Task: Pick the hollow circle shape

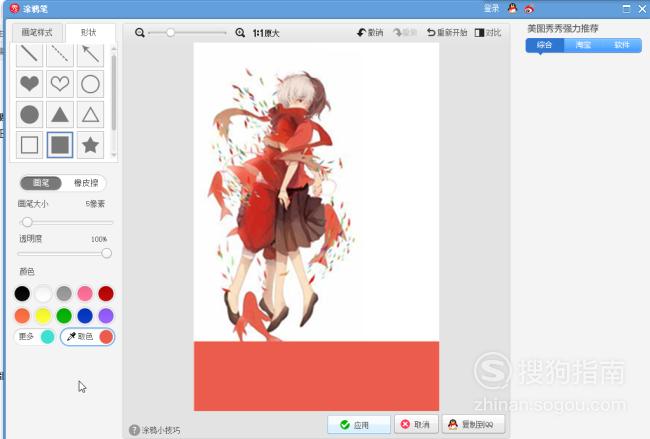Action: 90,84
